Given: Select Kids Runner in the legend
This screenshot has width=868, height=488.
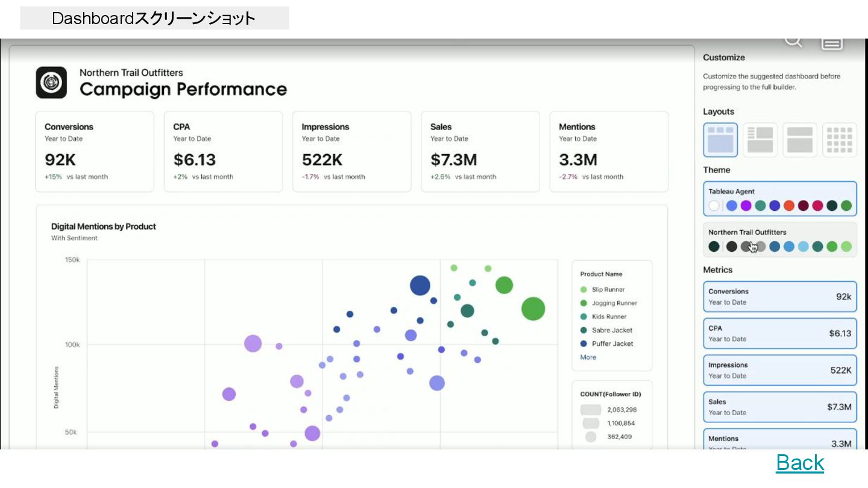Looking at the screenshot, I should [x=603, y=316].
